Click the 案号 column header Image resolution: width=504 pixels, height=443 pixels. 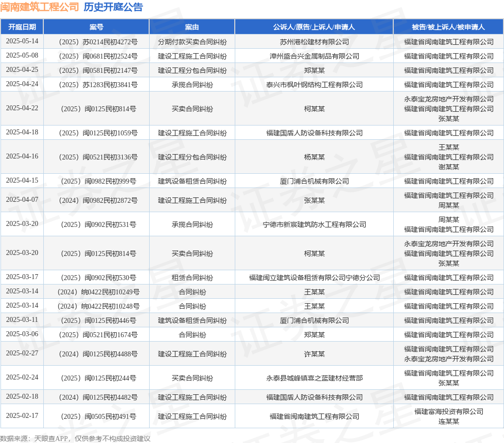96,27
